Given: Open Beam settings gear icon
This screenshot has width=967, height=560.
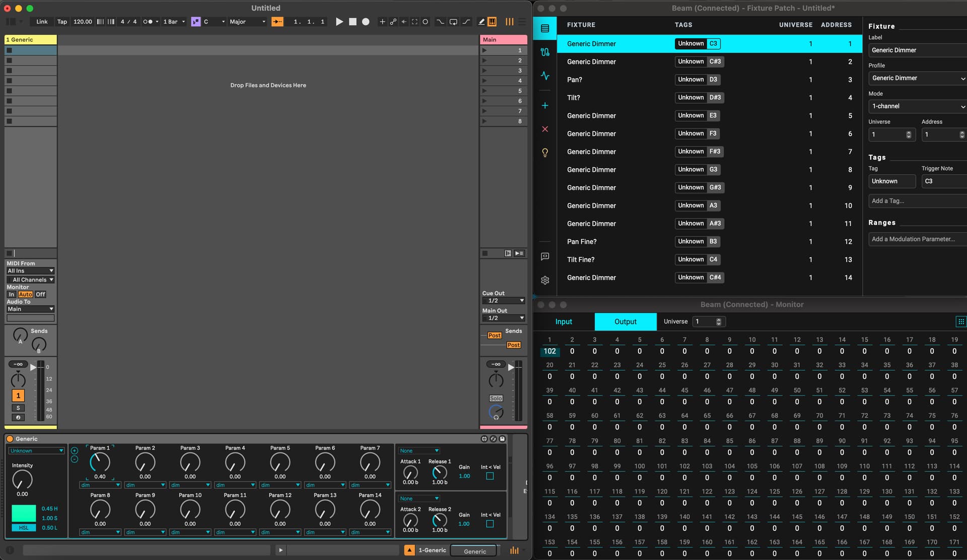Looking at the screenshot, I should coord(545,281).
